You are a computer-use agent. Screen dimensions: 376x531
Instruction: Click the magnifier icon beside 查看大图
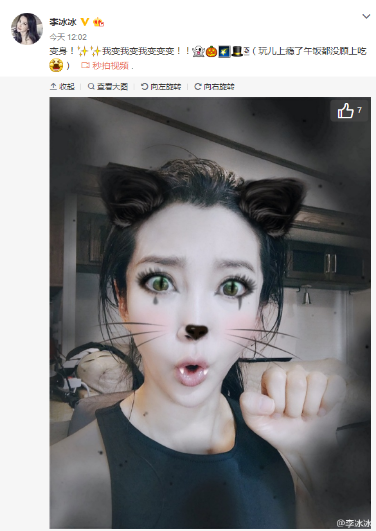tap(91, 87)
